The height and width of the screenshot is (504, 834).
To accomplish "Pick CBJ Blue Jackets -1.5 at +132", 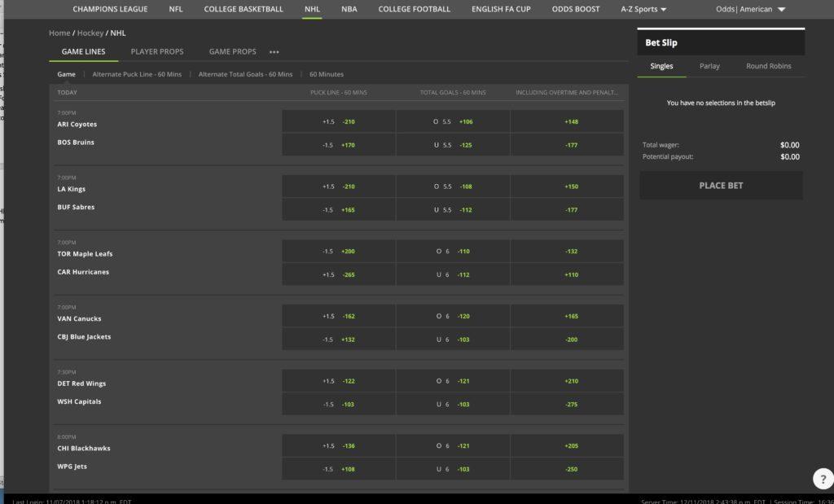I will [339, 340].
